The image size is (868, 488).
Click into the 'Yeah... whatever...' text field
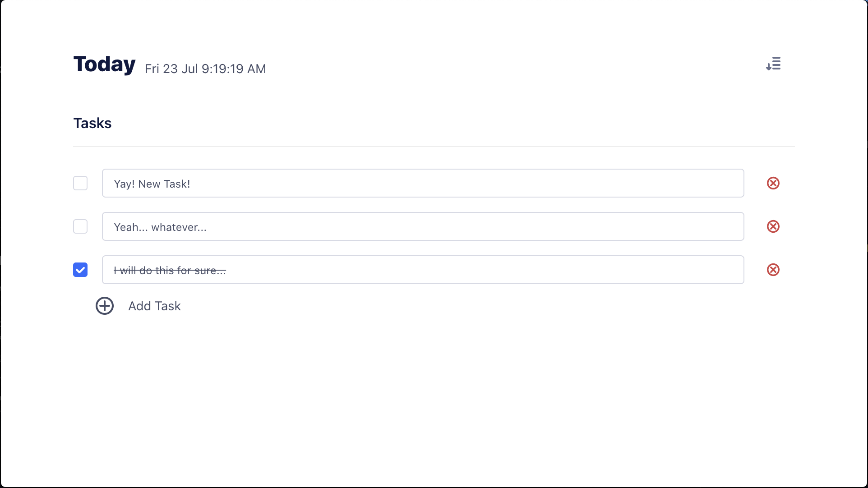click(423, 226)
